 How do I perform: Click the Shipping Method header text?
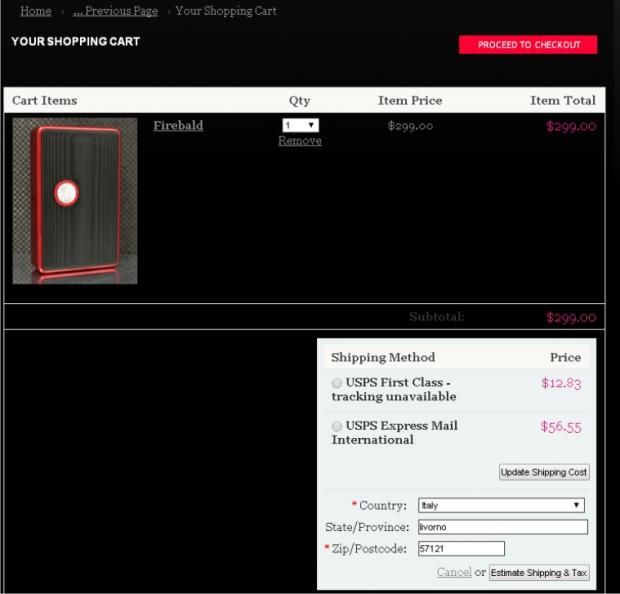pos(383,358)
